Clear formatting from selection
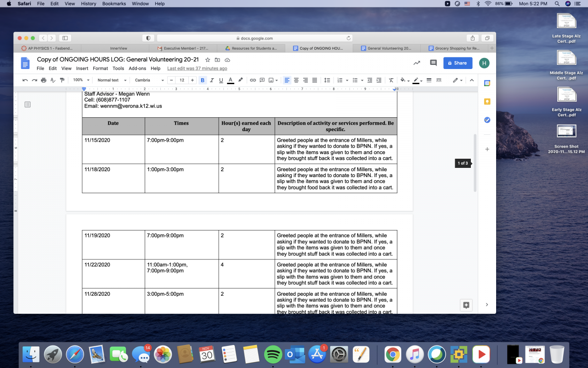 391,80
